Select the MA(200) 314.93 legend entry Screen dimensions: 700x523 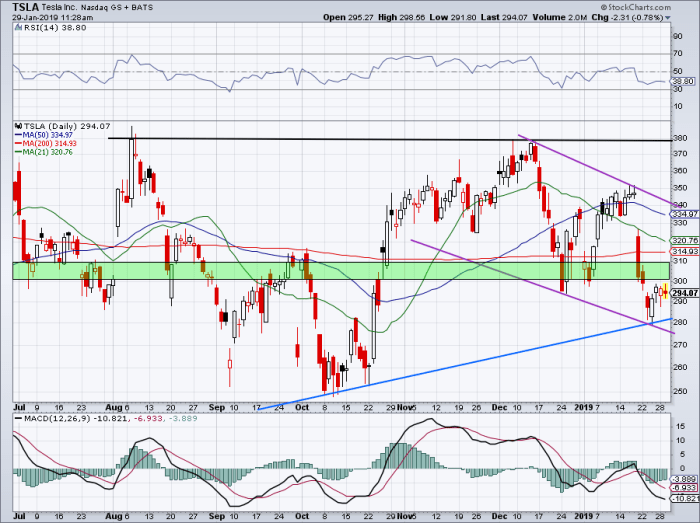(46, 143)
